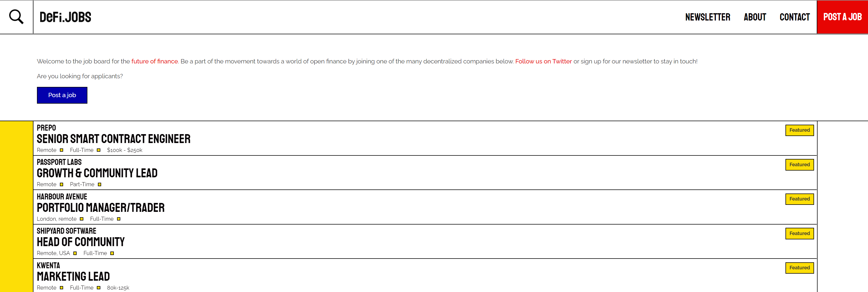The height and width of the screenshot is (292, 868).
Task: Open the DeFi.JOBS home logo
Action: tap(65, 17)
